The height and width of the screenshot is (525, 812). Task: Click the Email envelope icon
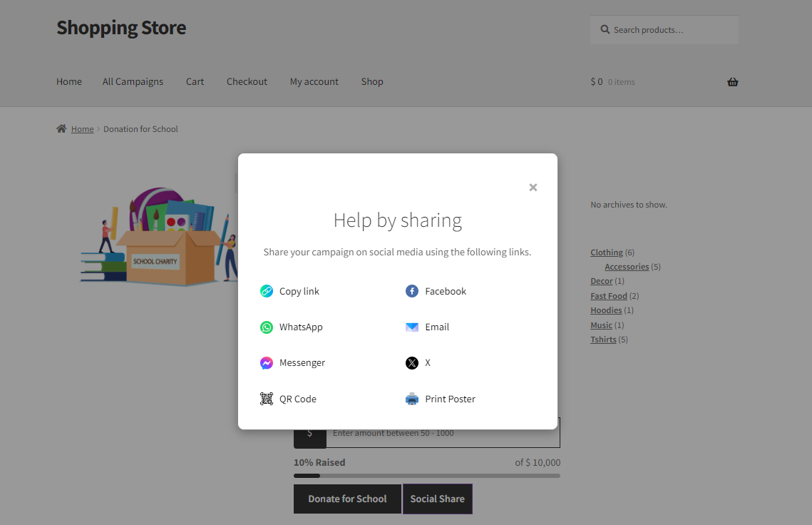point(411,327)
